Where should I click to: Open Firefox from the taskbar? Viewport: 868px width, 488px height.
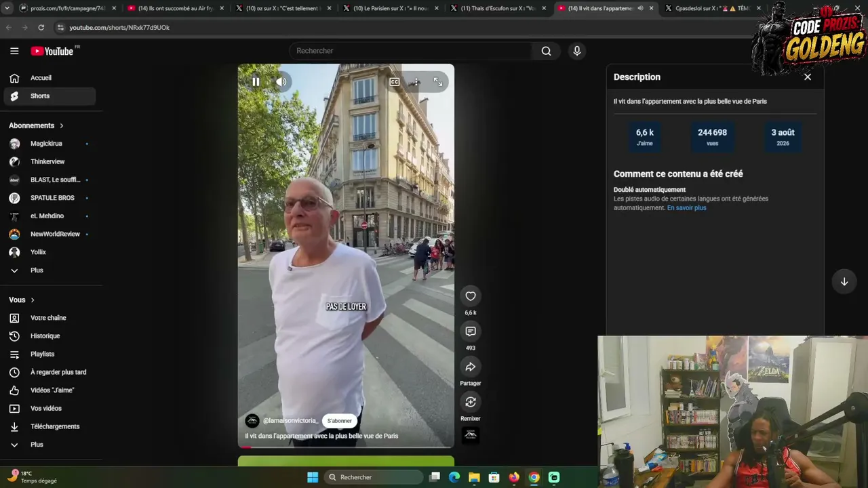pos(514,477)
